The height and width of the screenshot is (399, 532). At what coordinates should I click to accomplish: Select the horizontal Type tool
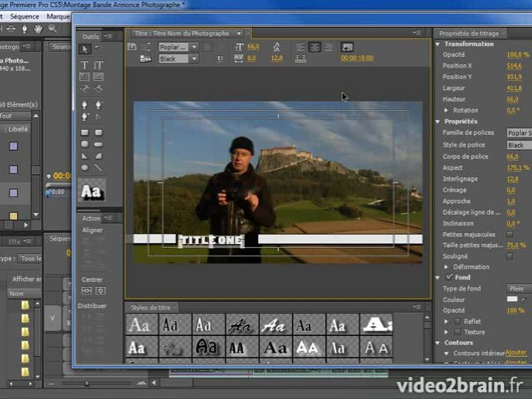(x=84, y=65)
